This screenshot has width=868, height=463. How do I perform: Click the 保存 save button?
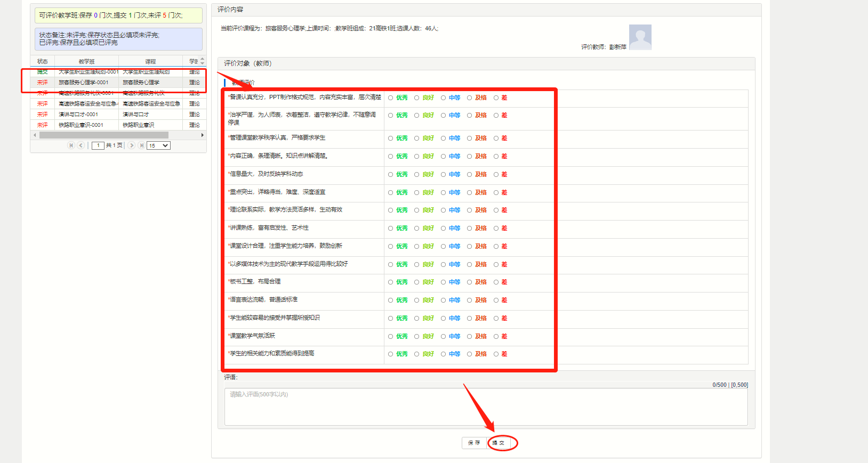474,443
